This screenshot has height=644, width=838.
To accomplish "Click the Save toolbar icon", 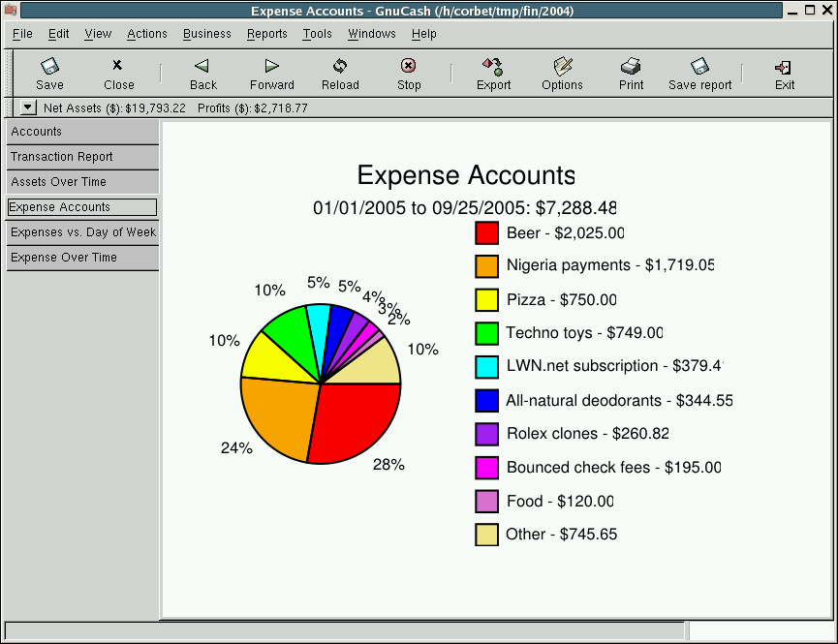I will click(x=49, y=67).
